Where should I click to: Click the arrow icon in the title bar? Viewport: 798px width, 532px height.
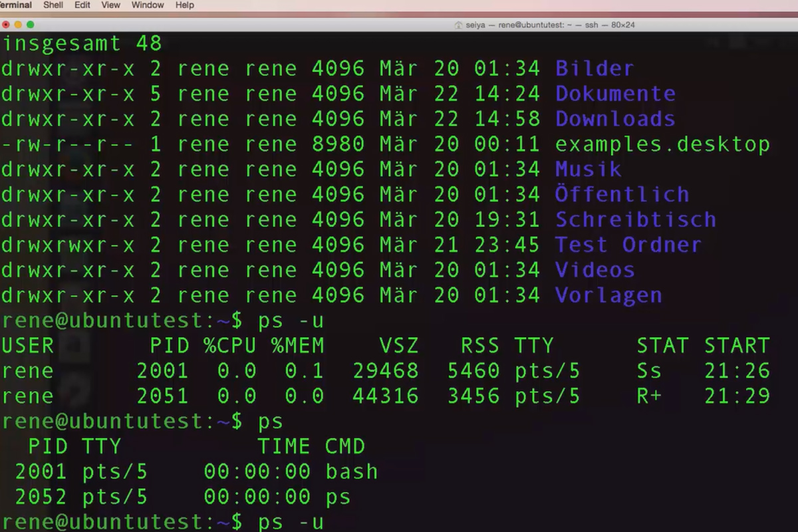pyautogui.click(x=458, y=25)
